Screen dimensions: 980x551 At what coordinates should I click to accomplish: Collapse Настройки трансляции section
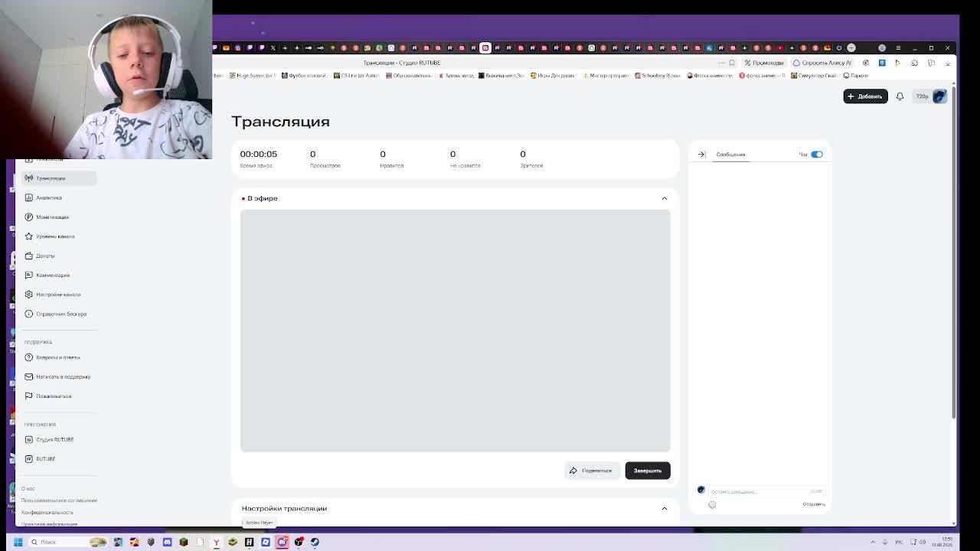click(x=665, y=508)
